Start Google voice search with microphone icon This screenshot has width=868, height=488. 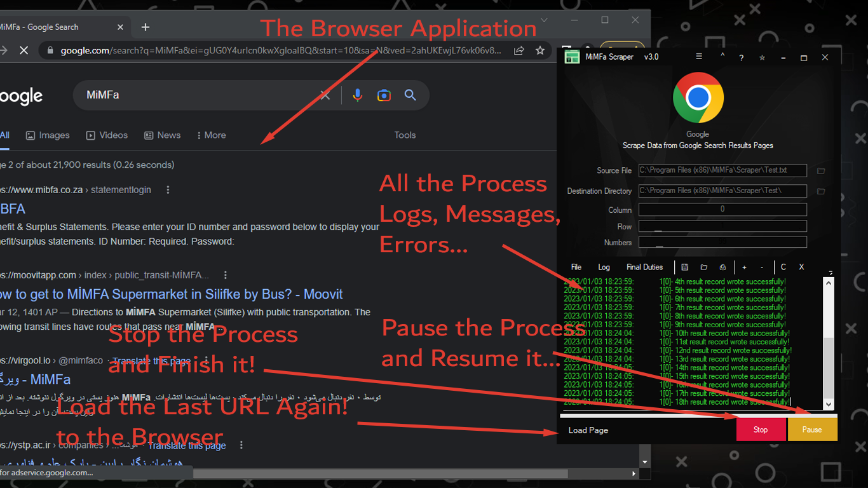pyautogui.click(x=358, y=95)
